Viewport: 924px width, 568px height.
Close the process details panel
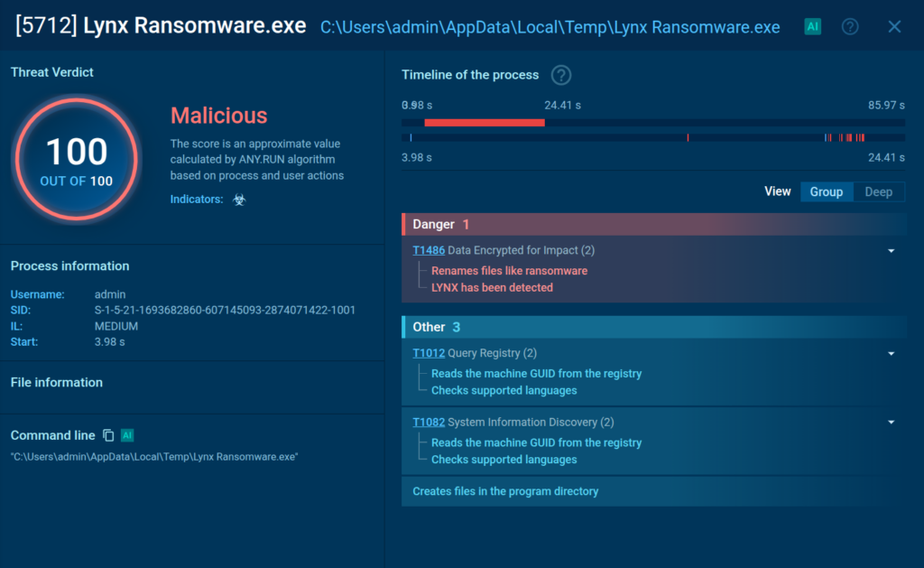(x=894, y=26)
